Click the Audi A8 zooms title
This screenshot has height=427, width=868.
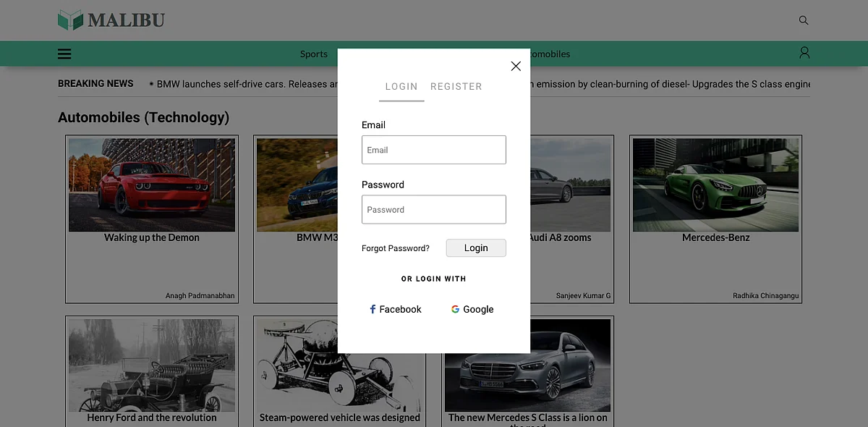(561, 237)
